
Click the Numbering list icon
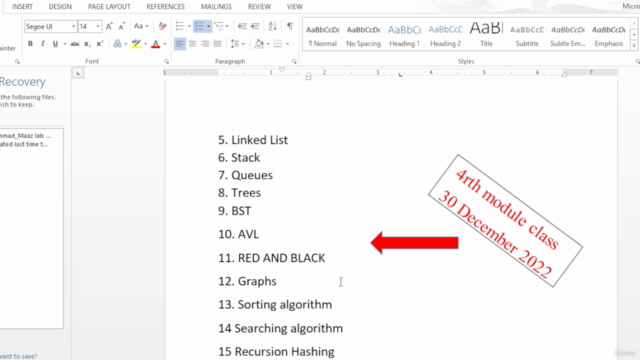click(x=199, y=27)
